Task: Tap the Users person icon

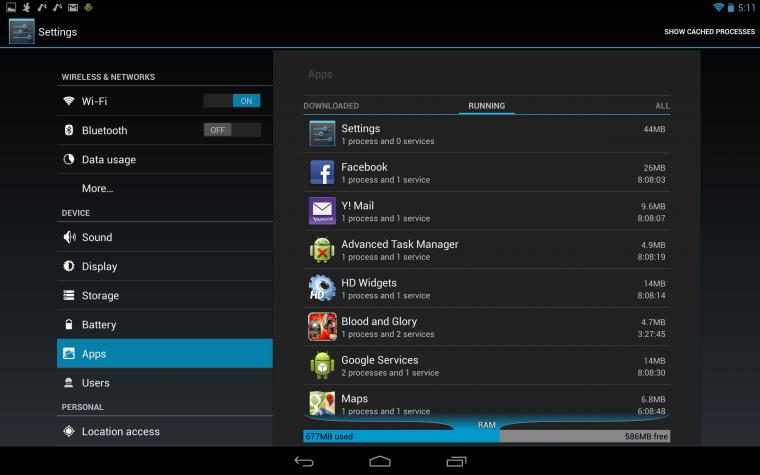Action: [69, 382]
